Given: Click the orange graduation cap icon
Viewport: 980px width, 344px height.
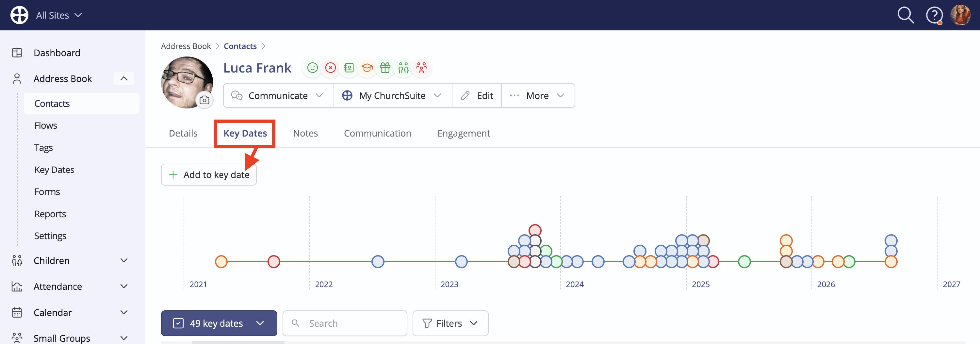Looking at the screenshot, I should coord(367,68).
